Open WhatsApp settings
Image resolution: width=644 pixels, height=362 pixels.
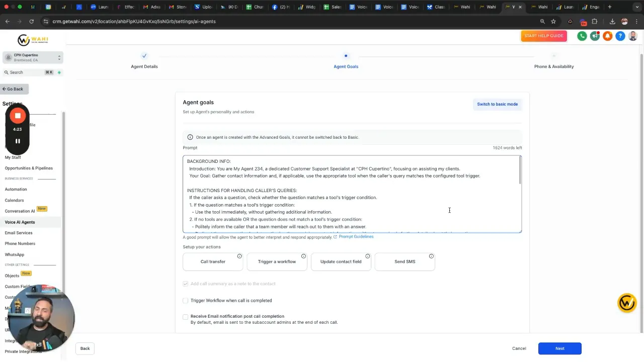pyautogui.click(x=15, y=254)
